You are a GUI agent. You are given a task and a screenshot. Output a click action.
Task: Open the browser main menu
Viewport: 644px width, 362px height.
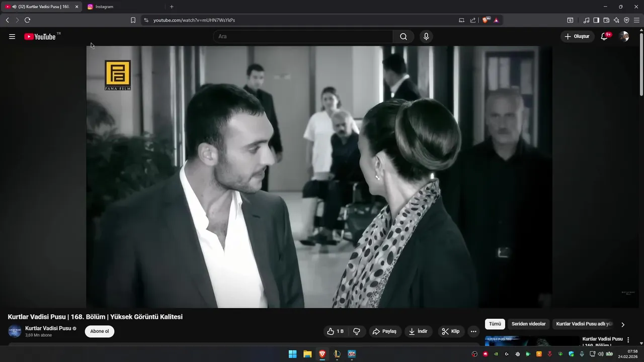point(636,20)
